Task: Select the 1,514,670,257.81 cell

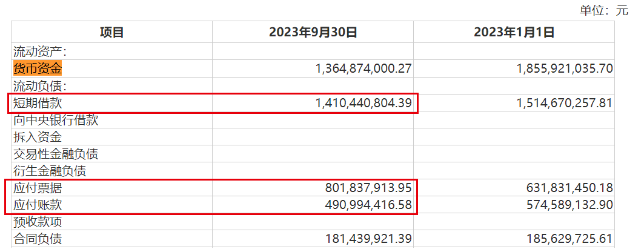Action: (x=565, y=104)
